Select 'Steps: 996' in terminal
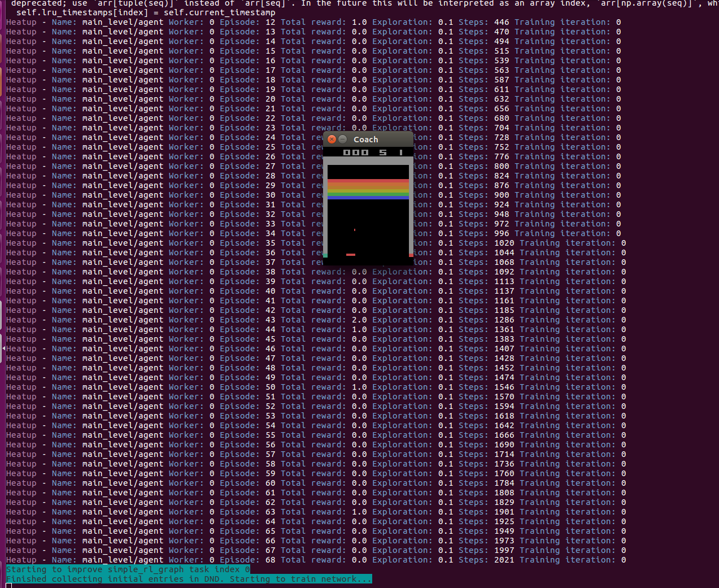 click(483, 233)
